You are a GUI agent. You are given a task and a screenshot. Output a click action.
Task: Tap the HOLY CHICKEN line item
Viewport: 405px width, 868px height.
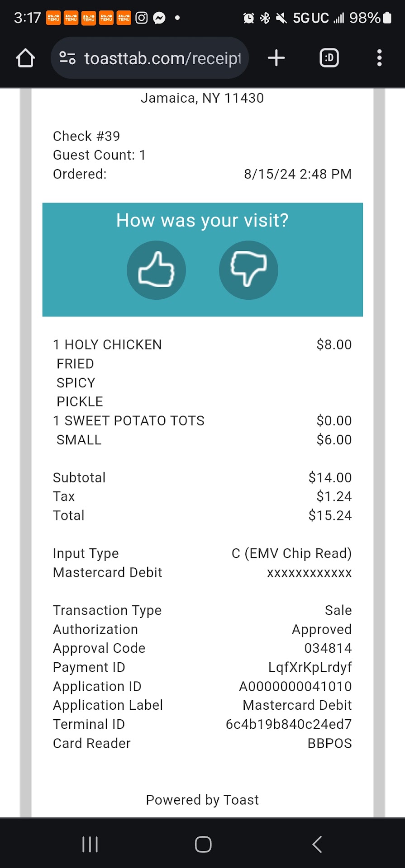pos(113,344)
